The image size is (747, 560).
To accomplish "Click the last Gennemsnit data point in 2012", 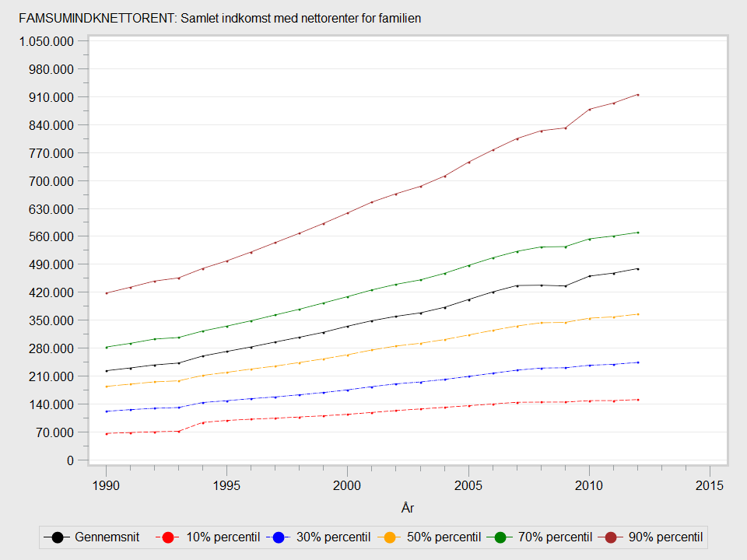I will pos(637,269).
